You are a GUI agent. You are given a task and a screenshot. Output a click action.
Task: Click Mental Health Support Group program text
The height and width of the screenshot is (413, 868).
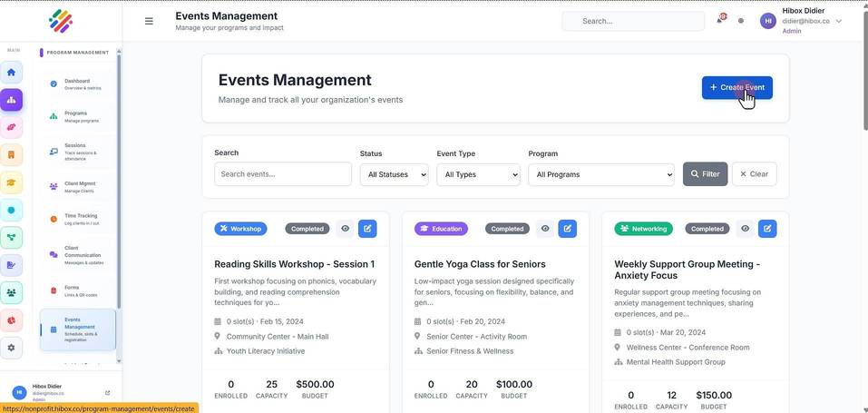(x=676, y=362)
